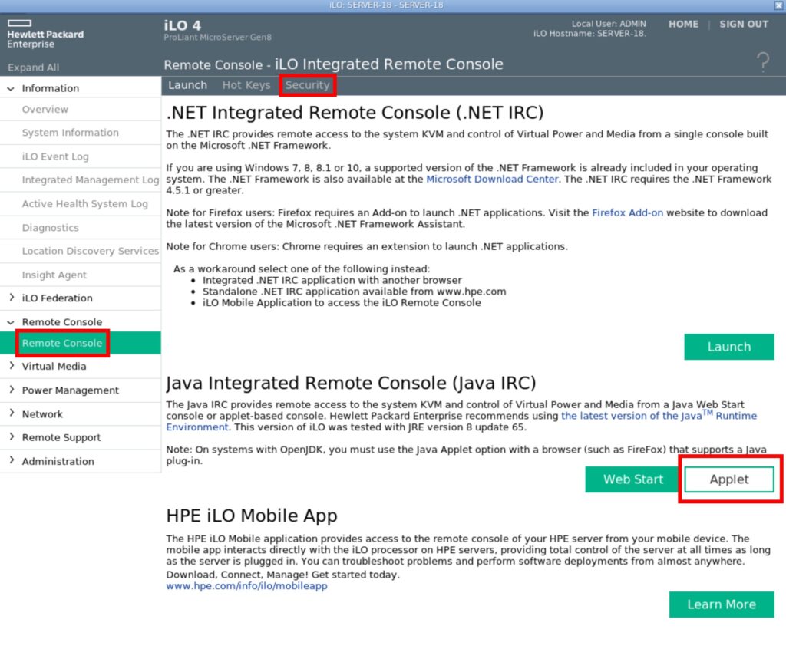Switch to the Security tab

pos(307,85)
